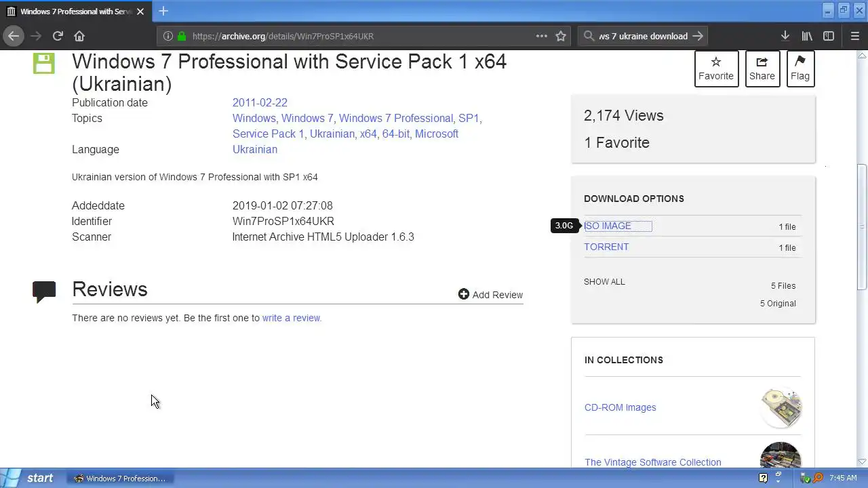The width and height of the screenshot is (868, 488).
Task: Open the 64-bit topic link
Action: coord(396,134)
